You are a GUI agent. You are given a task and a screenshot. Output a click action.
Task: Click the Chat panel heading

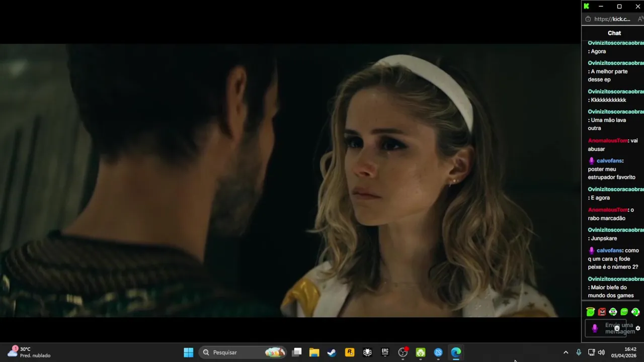[614, 33]
